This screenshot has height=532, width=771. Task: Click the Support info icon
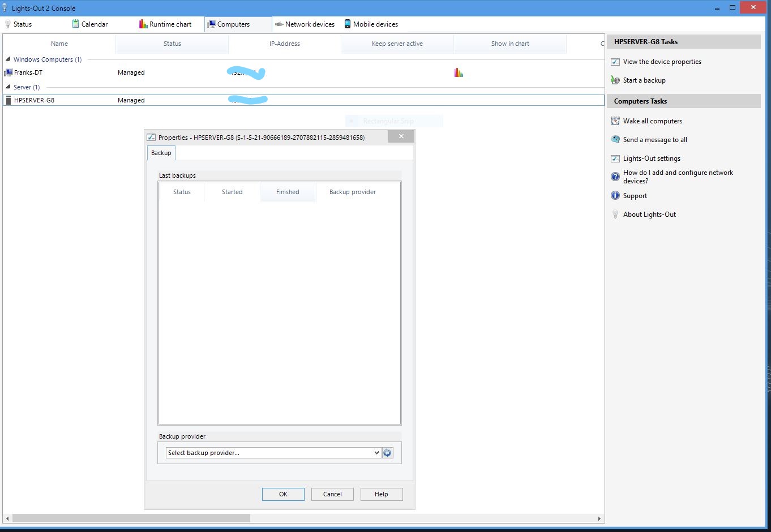(615, 195)
